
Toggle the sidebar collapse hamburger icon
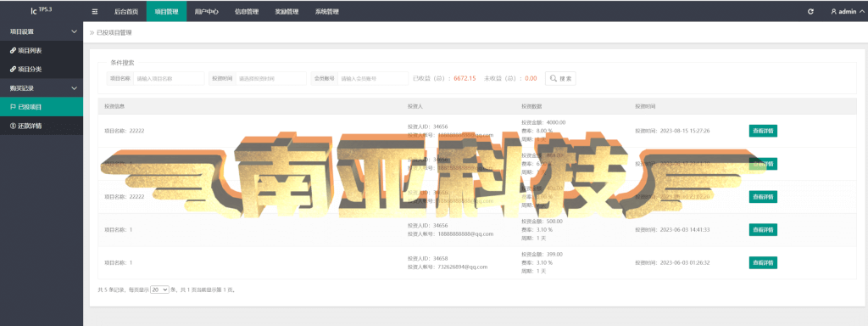[x=95, y=12]
